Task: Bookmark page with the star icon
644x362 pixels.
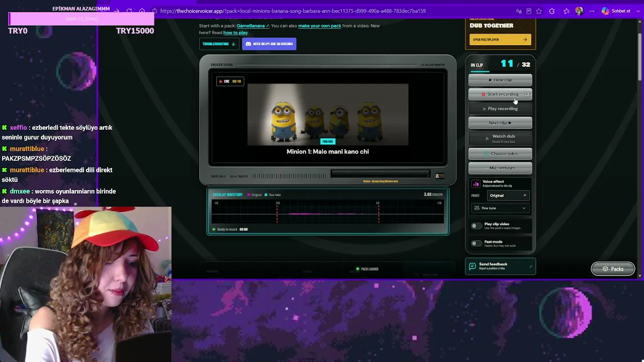Action: click(x=539, y=11)
